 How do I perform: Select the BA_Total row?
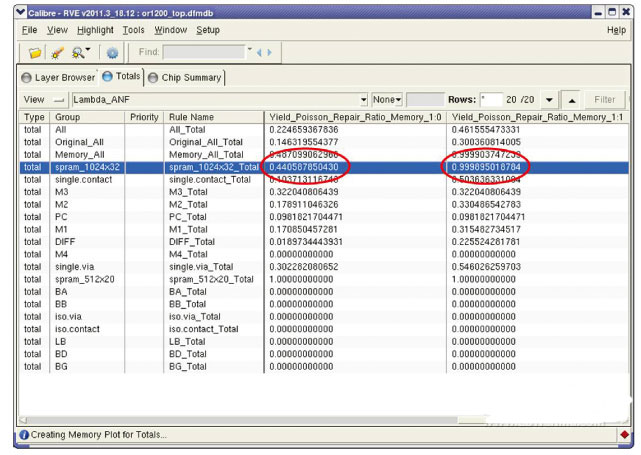coord(324,292)
